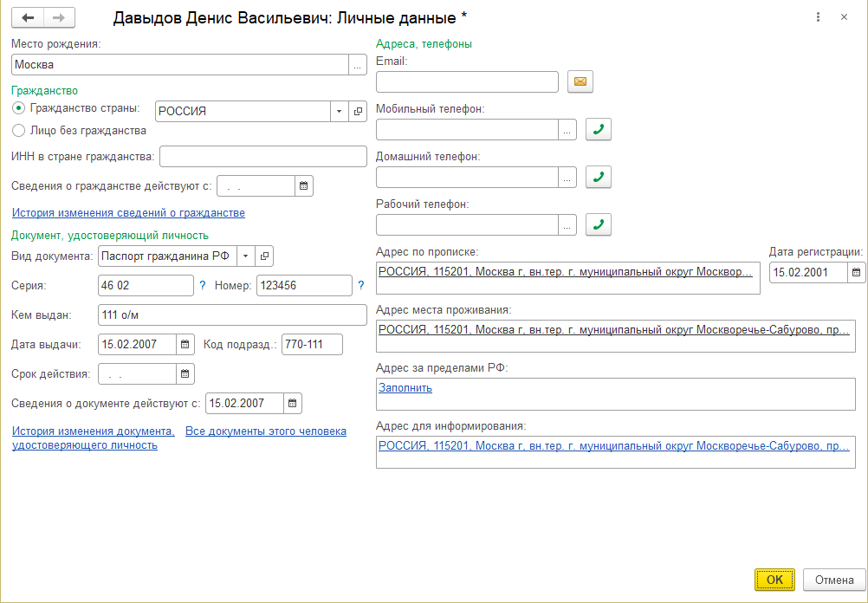Open the citizenship country record icon
The width and height of the screenshot is (868, 603).
click(x=359, y=112)
